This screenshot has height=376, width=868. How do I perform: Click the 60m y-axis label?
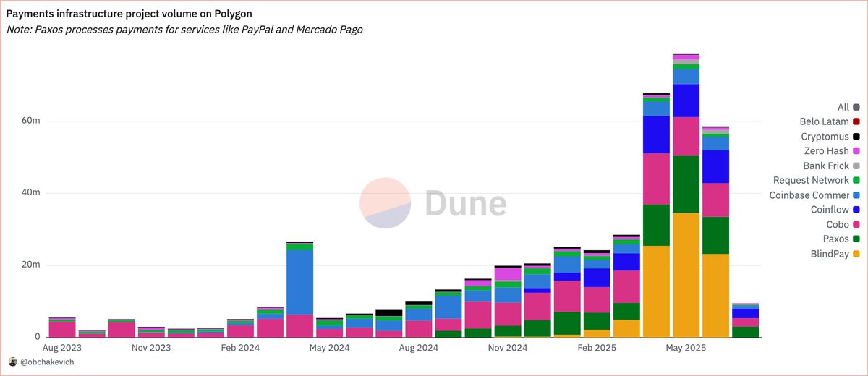[x=30, y=121]
